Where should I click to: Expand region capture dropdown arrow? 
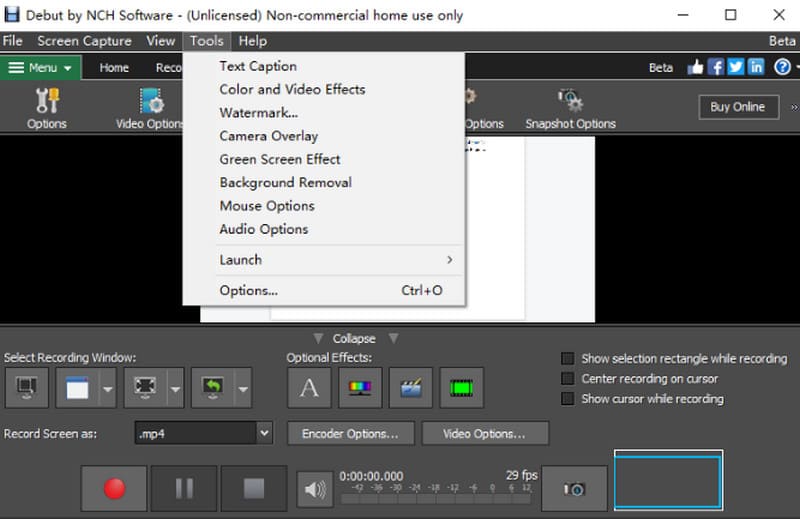175,389
